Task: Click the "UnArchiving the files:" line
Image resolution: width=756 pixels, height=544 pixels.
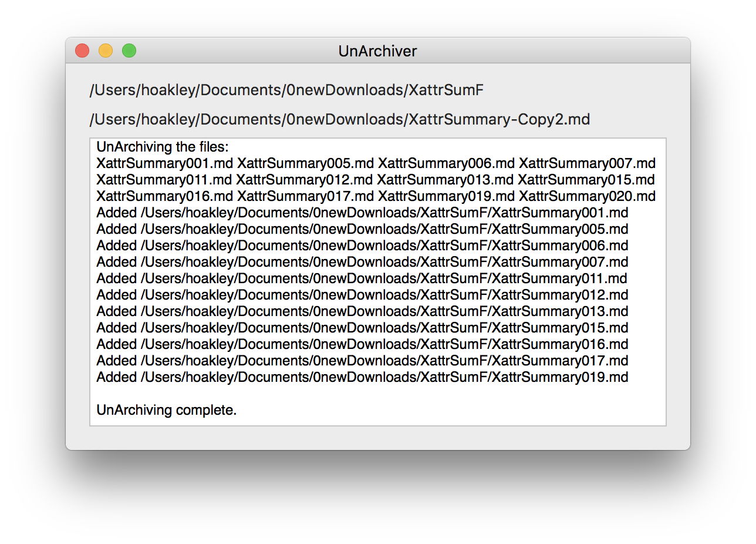Action: (162, 147)
